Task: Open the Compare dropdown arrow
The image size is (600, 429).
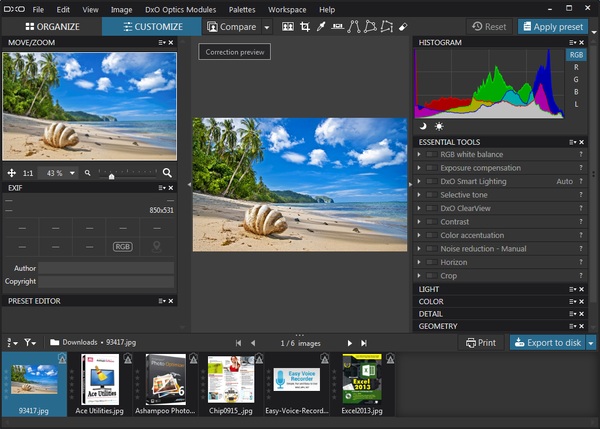Action: [267, 28]
